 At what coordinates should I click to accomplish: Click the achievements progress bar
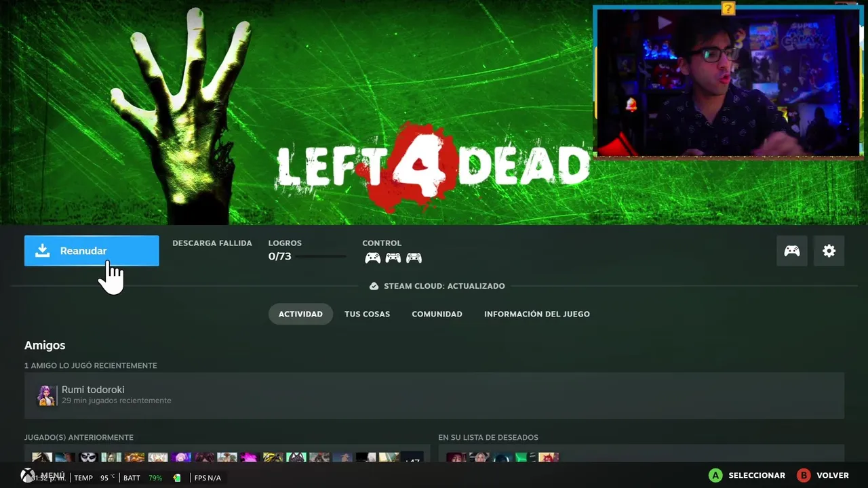coord(320,256)
